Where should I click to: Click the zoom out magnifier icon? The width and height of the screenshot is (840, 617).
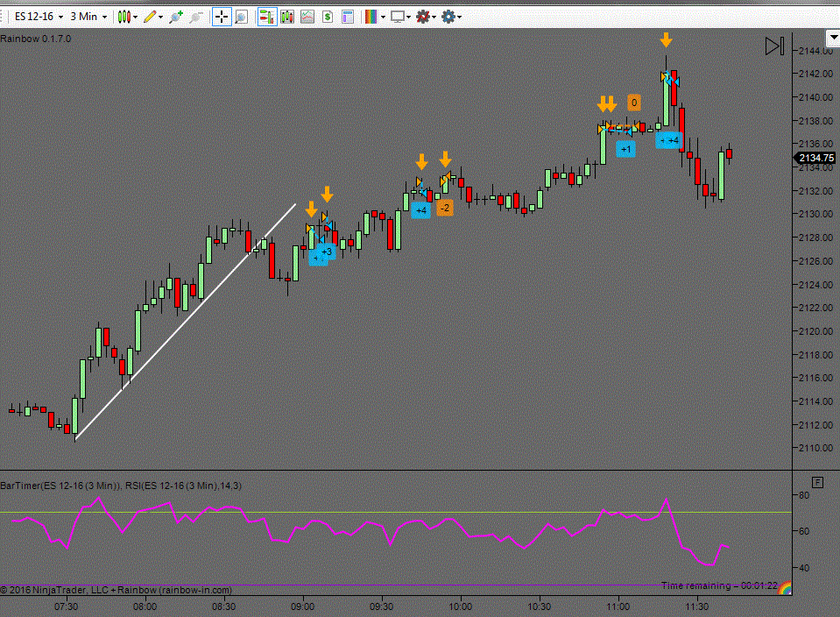tap(196, 17)
